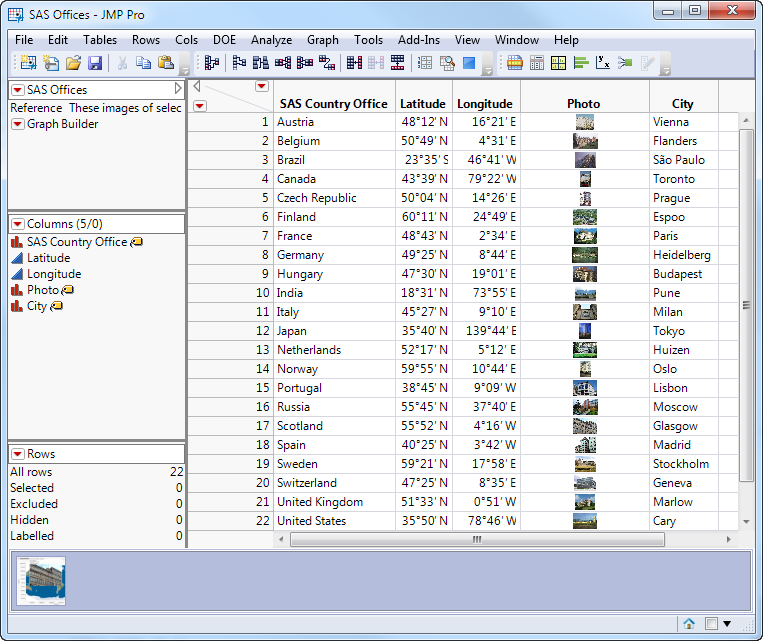763x641 pixels.
Task: Open the Rows panel red triangle menu
Action: [18, 454]
